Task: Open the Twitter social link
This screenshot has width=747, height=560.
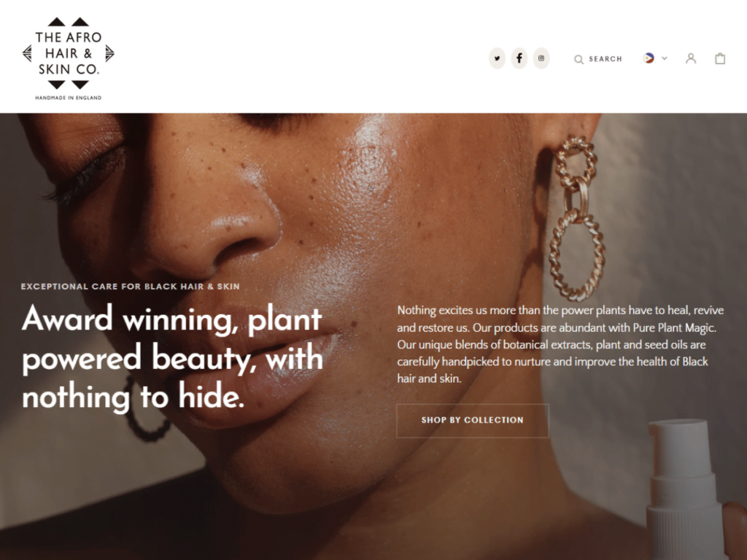Action: [x=497, y=58]
